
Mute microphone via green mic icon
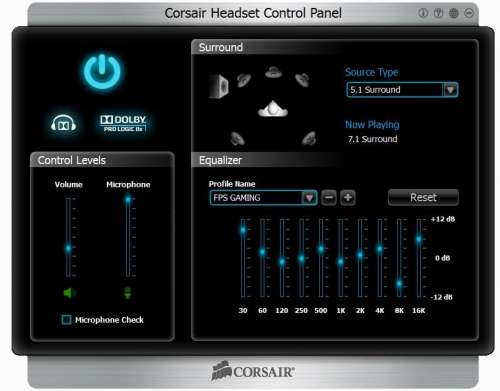tap(128, 293)
